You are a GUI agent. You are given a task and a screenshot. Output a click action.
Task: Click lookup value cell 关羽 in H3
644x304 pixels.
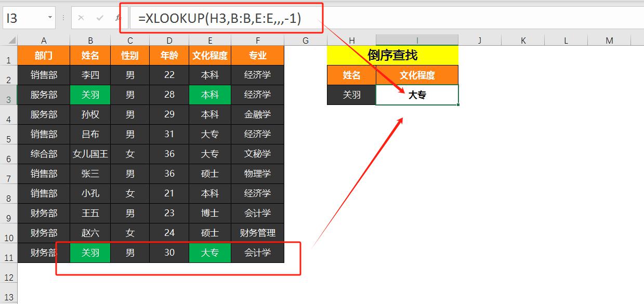352,95
